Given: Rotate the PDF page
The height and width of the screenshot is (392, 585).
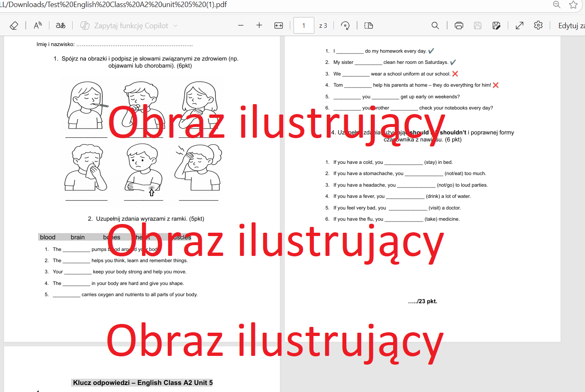Looking at the screenshot, I should coord(345,26).
